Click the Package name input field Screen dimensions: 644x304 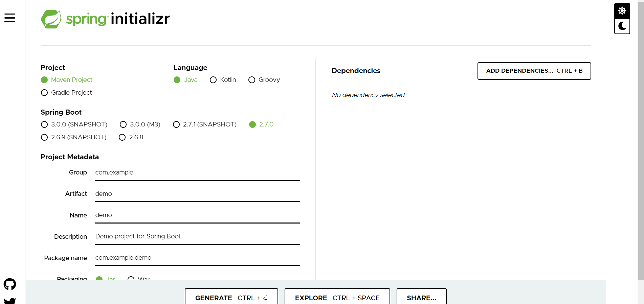(x=197, y=258)
